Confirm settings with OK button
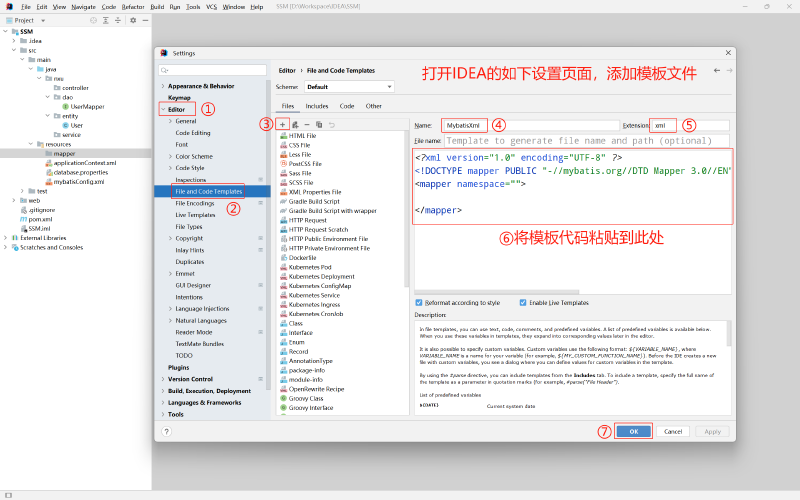The width and height of the screenshot is (800, 500). coord(634,432)
